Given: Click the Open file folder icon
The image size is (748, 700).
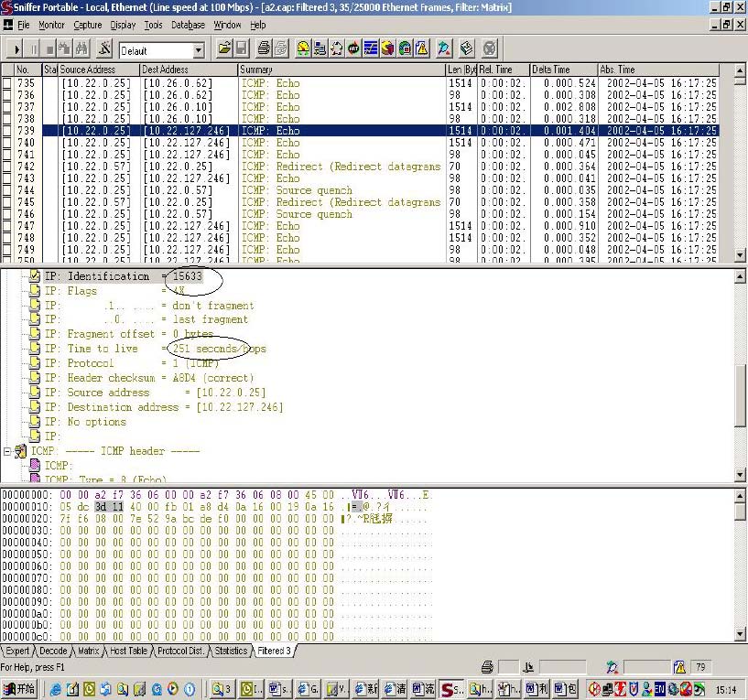Looking at the screenshot, I should click(223, 49).
